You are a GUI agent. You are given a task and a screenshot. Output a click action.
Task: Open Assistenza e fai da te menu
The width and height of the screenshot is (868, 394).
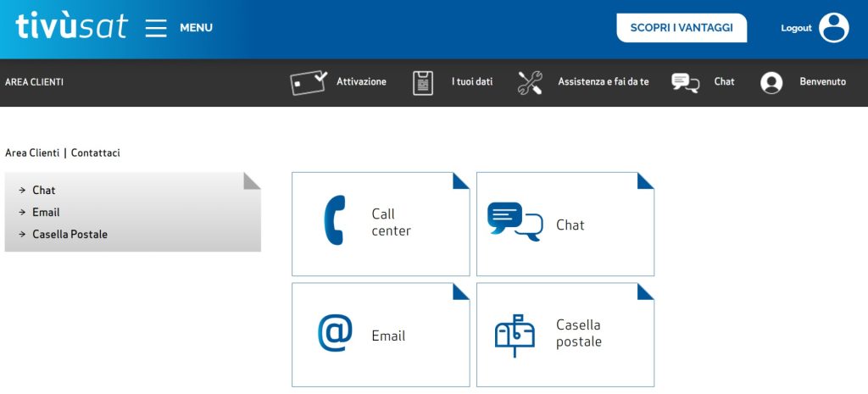[603, 82]
